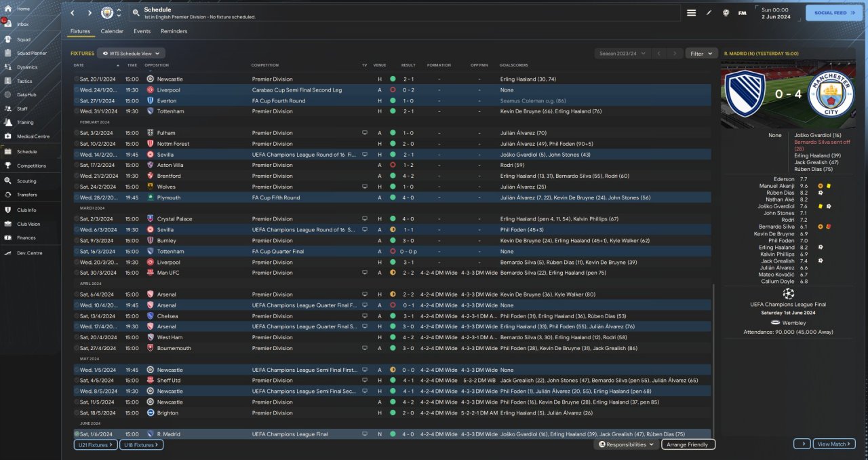Click the pencil edit icon
The height and width of the screenshot is (460, 868).
709,13
